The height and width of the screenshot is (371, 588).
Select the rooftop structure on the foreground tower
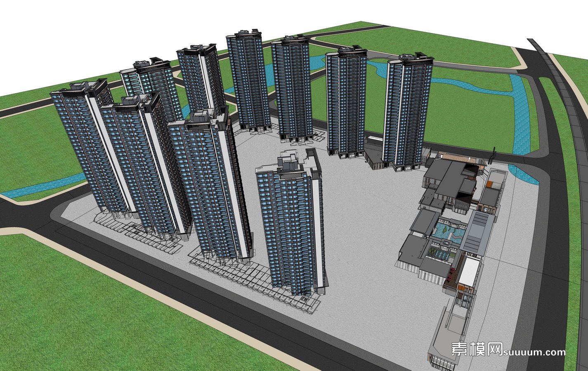click(290, 163)
